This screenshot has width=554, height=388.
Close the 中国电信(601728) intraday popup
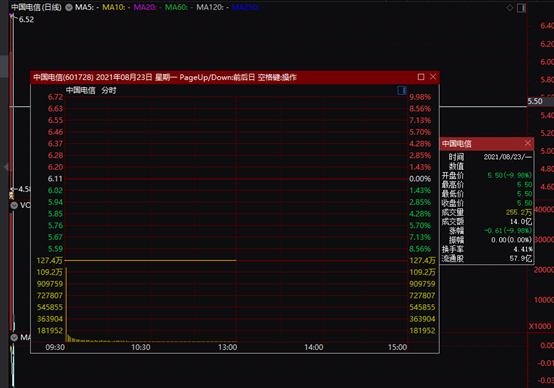click(x=433, y=77)
